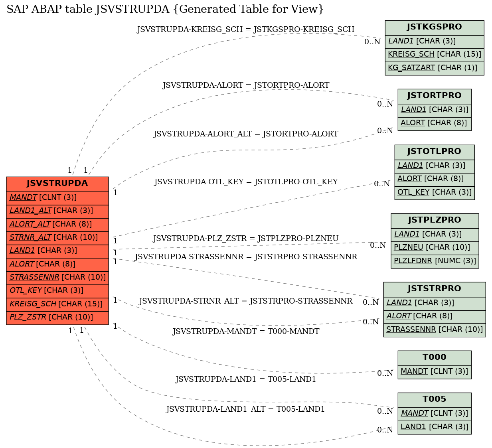Open the JSTPLZPRO table header
The image size is (492, 448).
[435, 221]
